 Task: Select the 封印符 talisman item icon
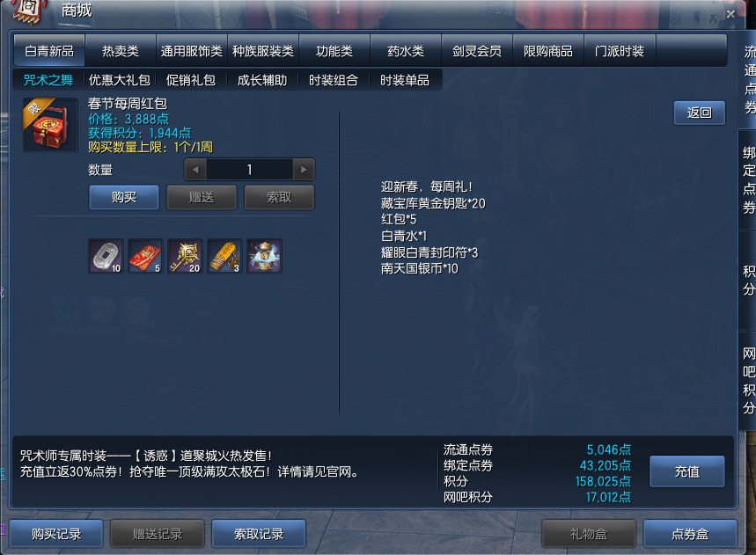(224, 256)
